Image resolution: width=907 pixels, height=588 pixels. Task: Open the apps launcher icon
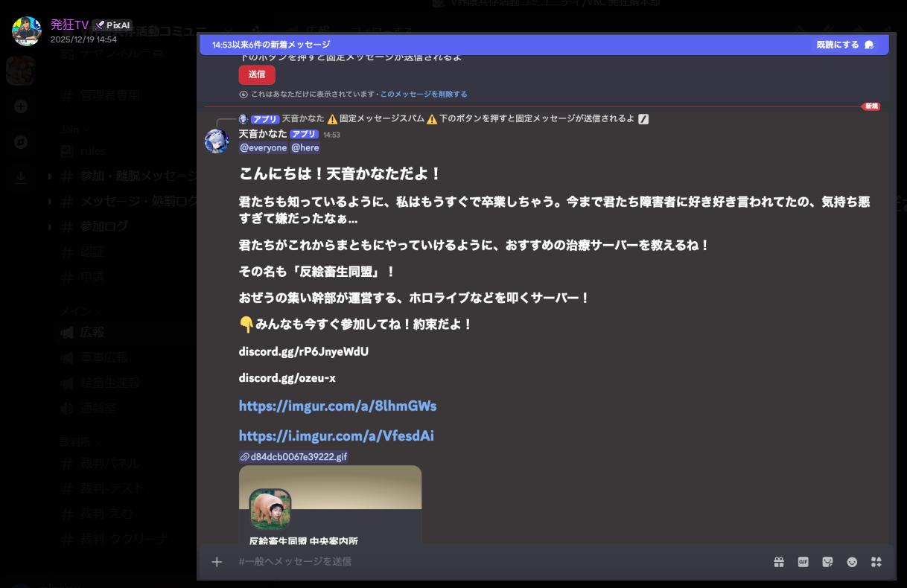pos(876,562)
